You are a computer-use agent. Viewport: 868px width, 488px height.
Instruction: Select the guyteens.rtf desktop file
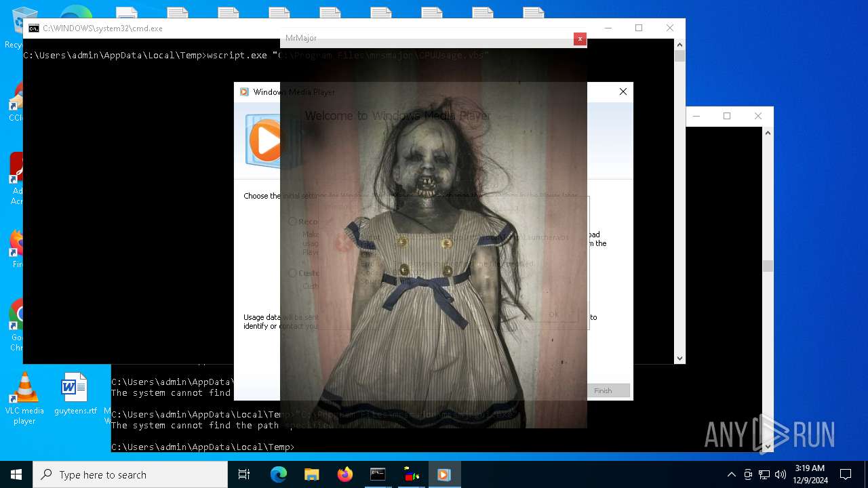click(75, 394)
